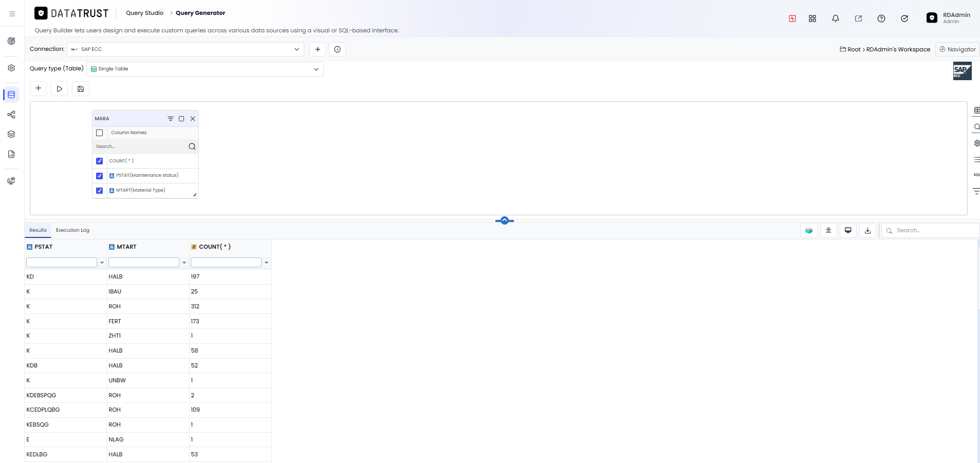Open the RDAdmin user profile

tap(949, 18)
